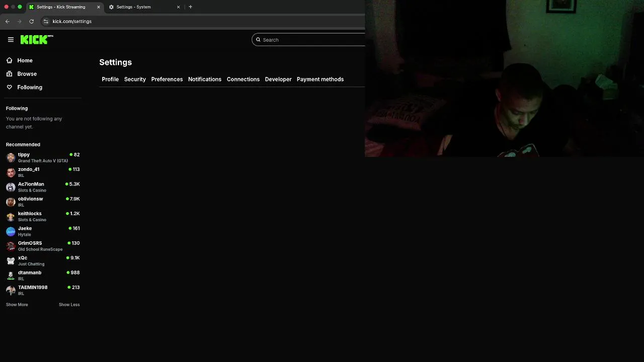Click the browser back arrow
This screenshot has height=362, width=644.
(7, 21)
